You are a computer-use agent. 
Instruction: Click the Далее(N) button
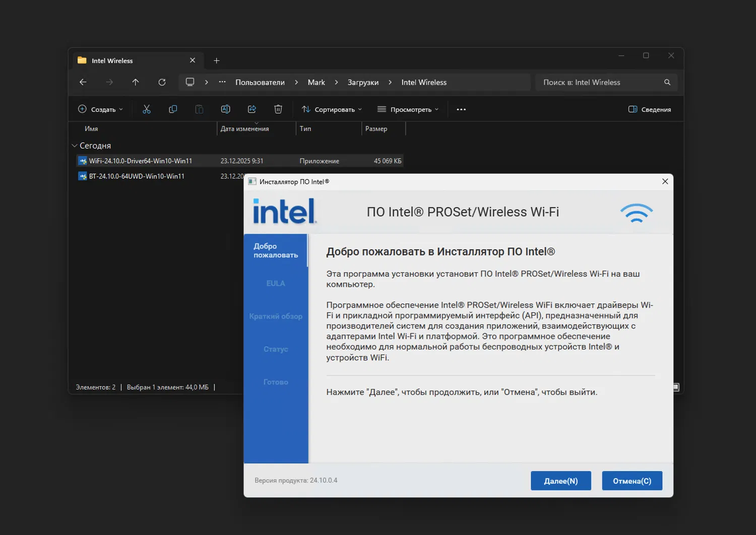click(x=560, y=481)
